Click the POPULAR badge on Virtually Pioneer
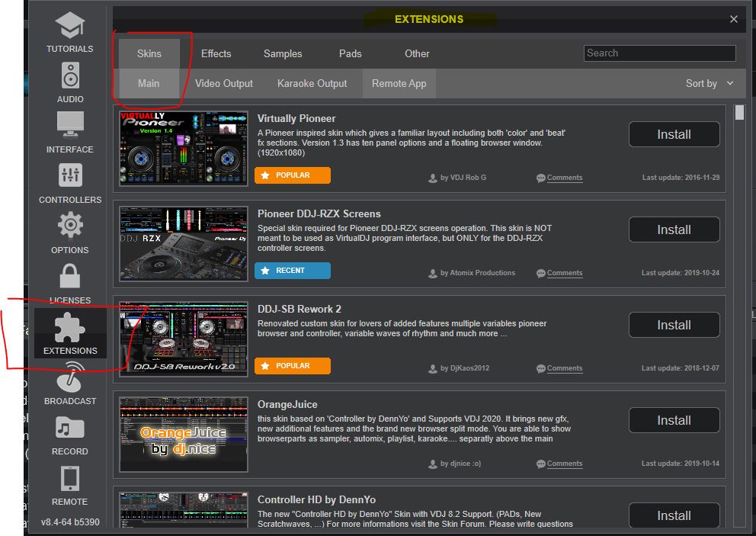The width and height of the screenshot is (756, 536). (x=293, y=175)
